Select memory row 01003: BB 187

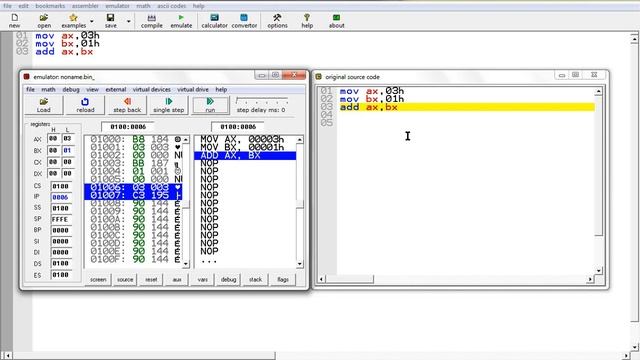pyautogui.click(x=133, y=163)
